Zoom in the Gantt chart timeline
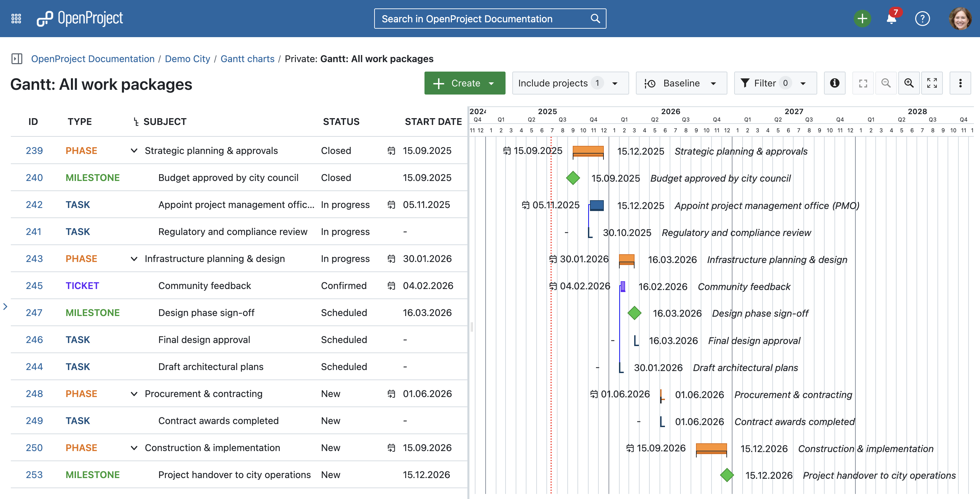This screenshot has height=499, width=980. (x=909, y=83)
